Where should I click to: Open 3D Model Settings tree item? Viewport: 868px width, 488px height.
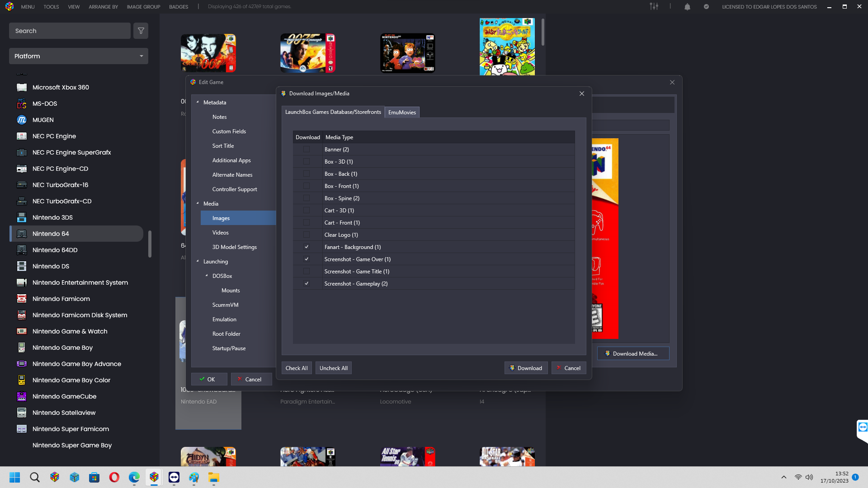point(234,247)
